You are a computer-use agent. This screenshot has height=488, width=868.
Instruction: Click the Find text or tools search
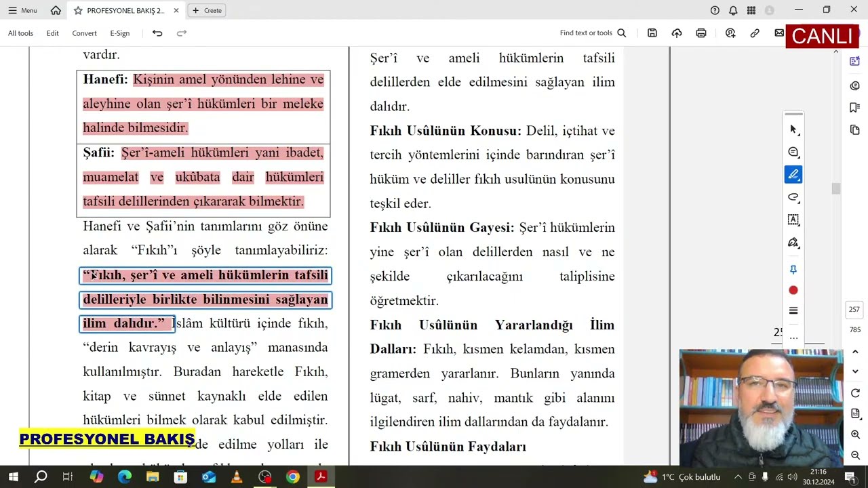point(593,33)
